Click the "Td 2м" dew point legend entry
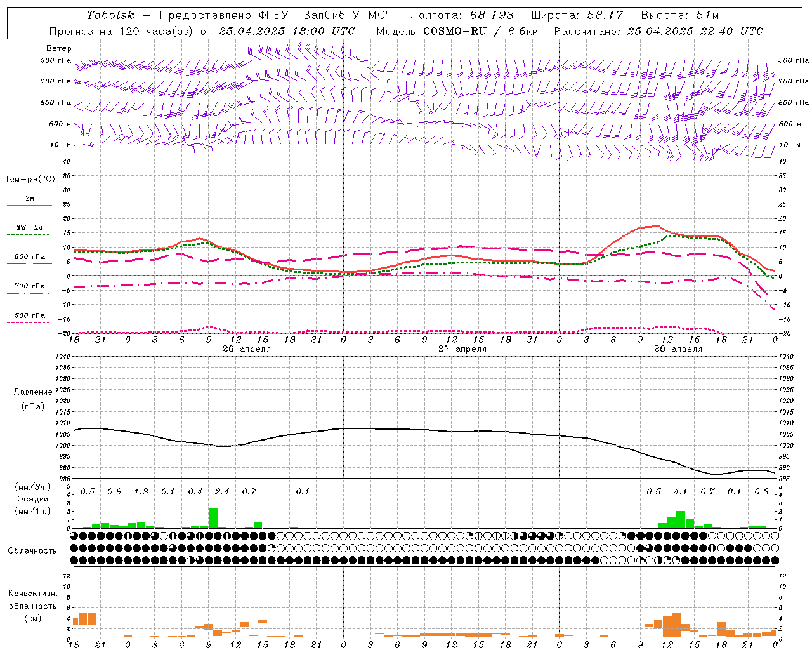Screen dimensions: 812x650 30,227
